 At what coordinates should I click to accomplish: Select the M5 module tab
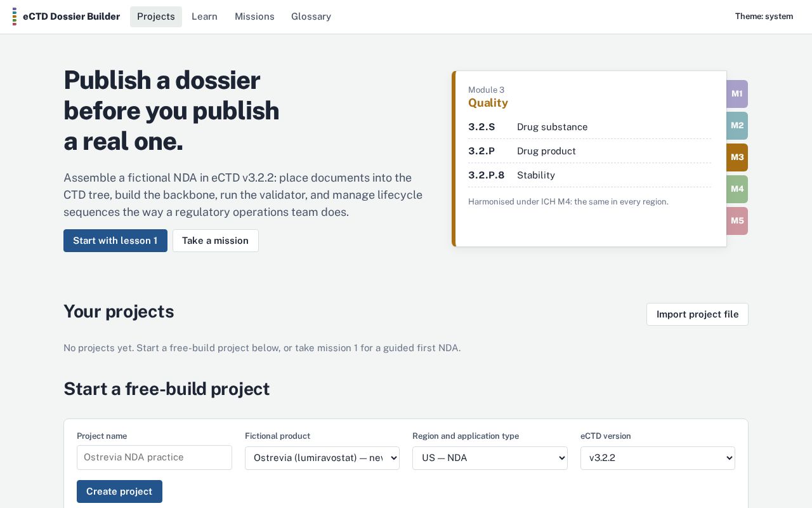tap(737, 221)
